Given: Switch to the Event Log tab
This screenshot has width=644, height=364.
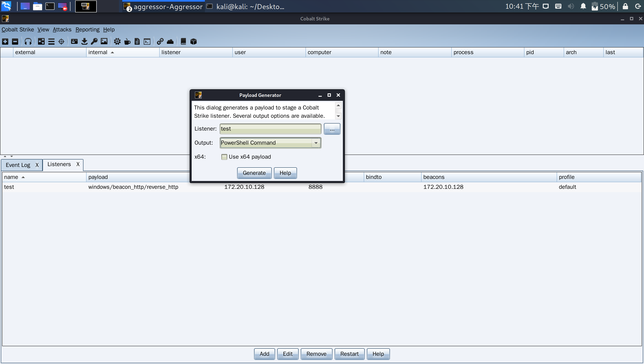Looking at the screenshot, I should click(18, 165).
